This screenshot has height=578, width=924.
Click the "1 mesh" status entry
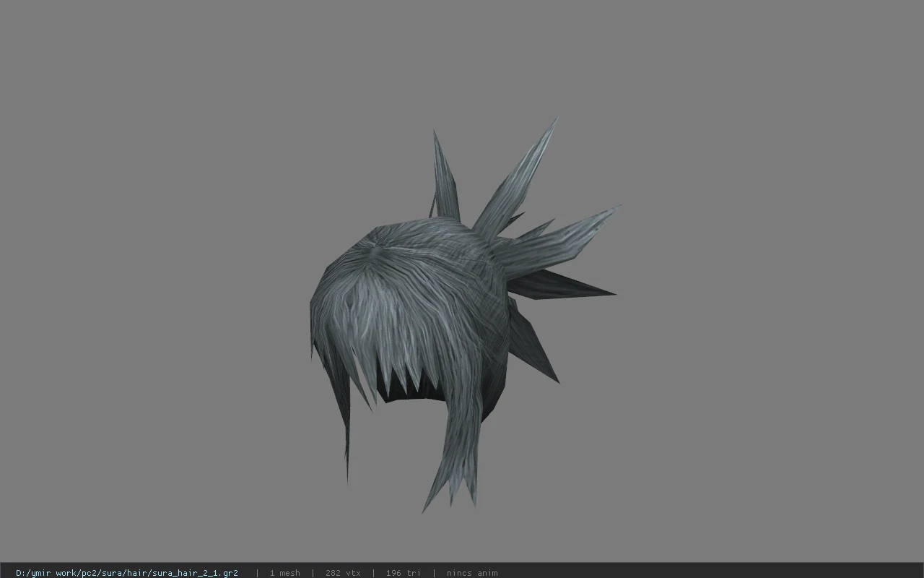284,573
